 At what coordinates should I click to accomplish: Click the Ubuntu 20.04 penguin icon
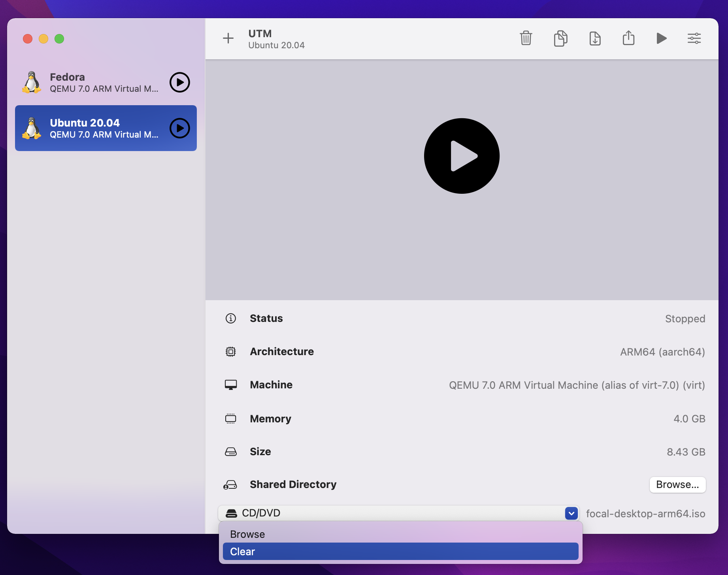[32, 128]
